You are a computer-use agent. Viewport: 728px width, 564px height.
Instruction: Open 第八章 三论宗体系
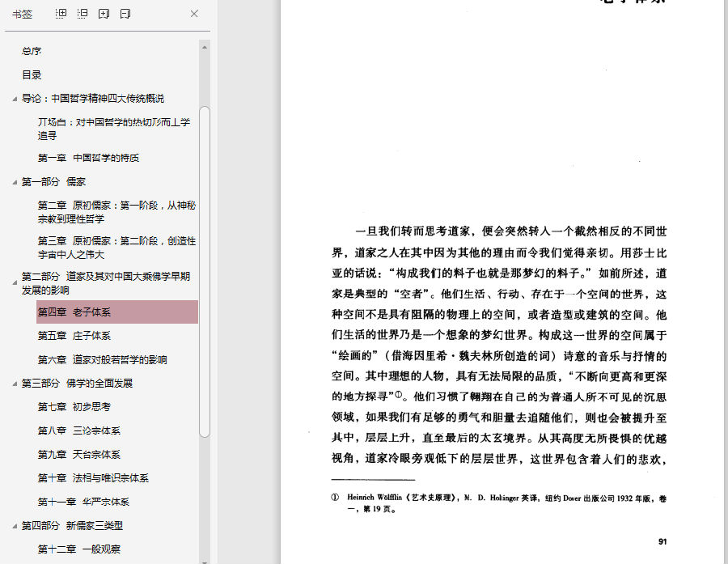coord(79,430)
